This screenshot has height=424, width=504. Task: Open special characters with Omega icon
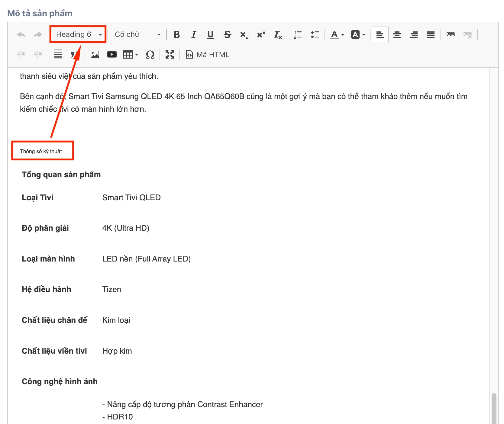point(150,55)
